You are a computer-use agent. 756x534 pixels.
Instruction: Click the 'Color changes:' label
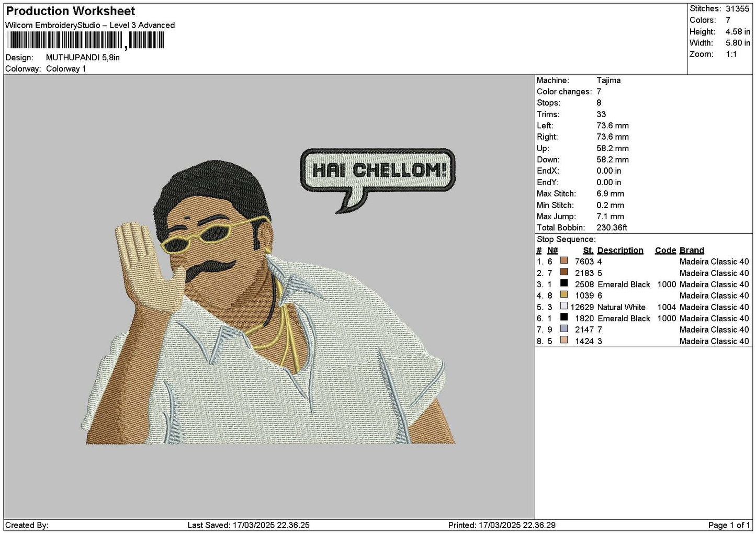[x=565, y=92]
